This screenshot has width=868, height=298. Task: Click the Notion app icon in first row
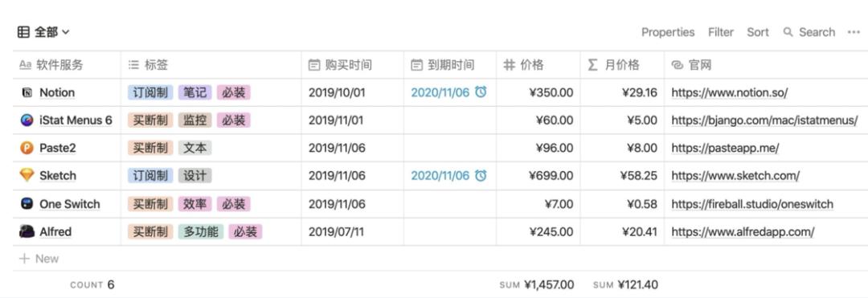tap(27, 93)
